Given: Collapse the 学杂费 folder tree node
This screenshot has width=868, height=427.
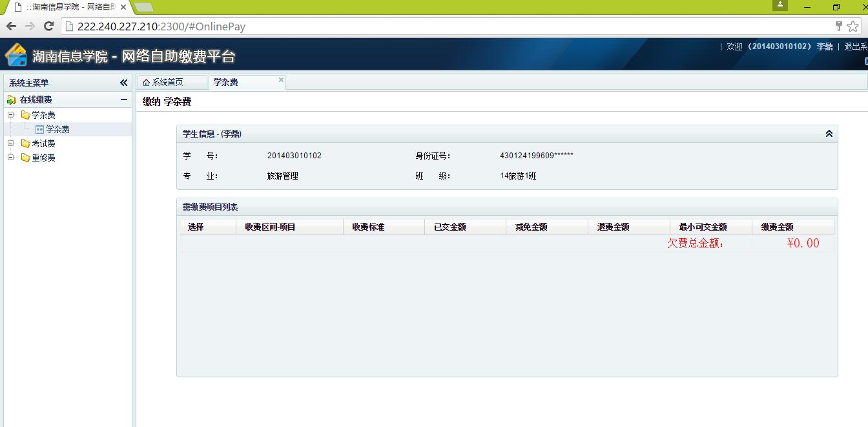Looking at the screenshot, I should [10, 115].
